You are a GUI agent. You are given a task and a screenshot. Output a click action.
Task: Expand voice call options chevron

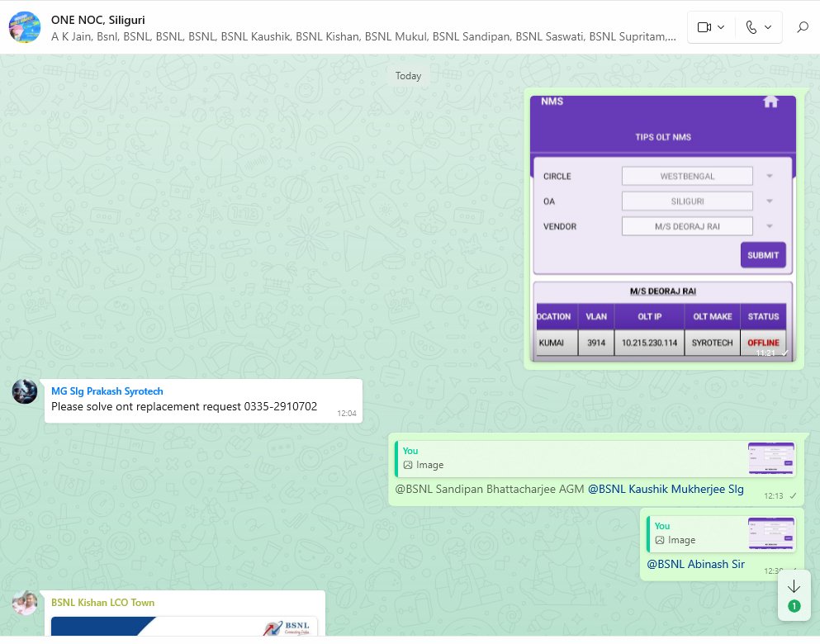[768, 27]
